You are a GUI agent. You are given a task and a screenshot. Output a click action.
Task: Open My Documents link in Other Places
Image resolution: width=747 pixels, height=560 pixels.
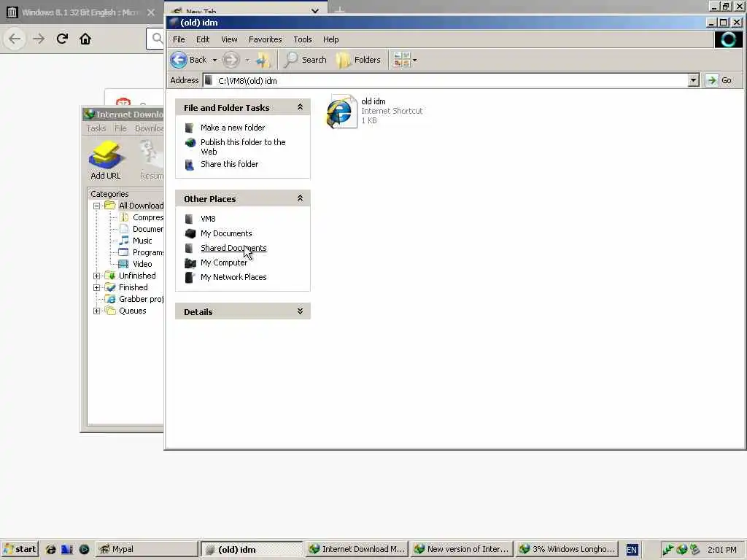226,233
